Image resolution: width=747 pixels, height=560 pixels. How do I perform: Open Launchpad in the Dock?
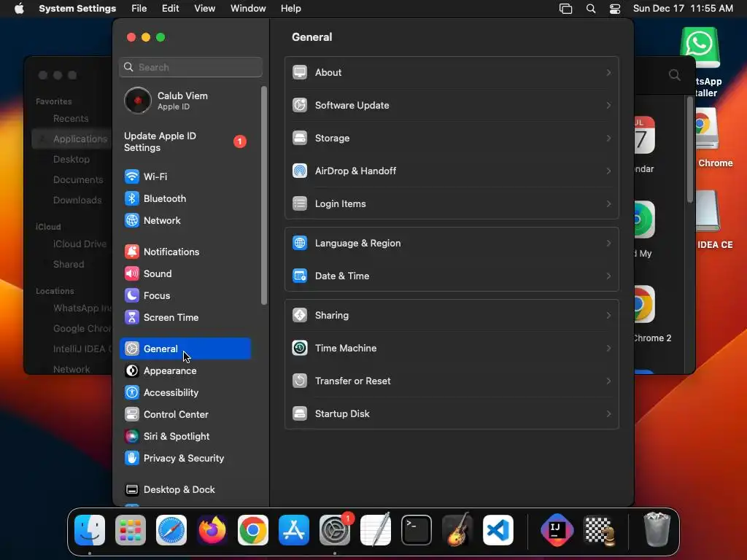click(131, 530)
